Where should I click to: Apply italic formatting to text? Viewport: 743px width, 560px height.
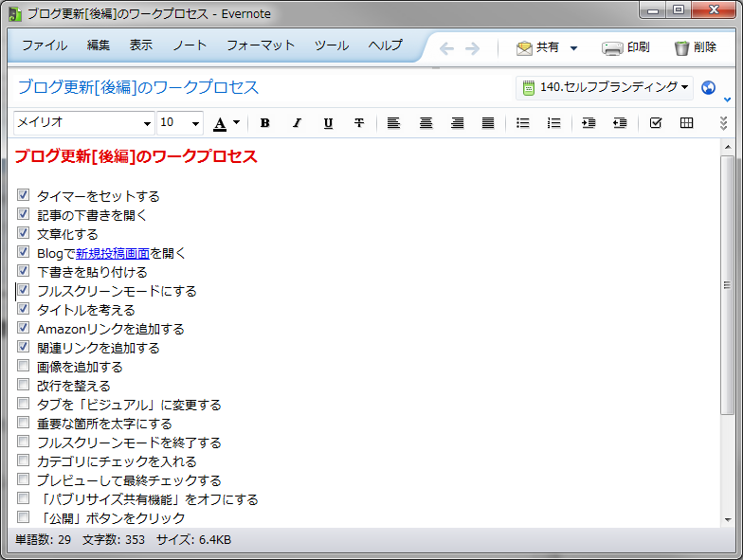(296, 123)
